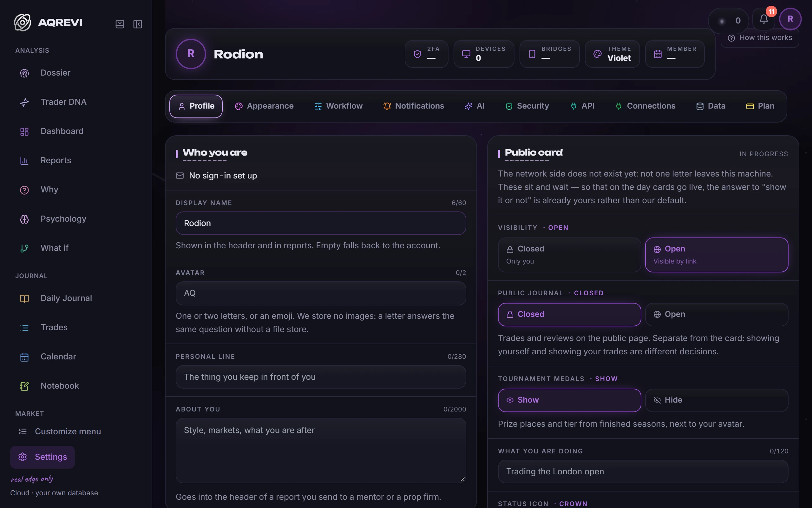This screenshot has width=812, height=508.
Task: Switch to the Security tab
Action: pos(527,106)
